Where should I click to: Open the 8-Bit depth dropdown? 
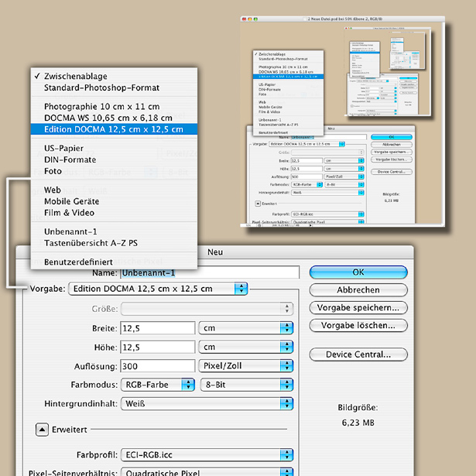245,385
